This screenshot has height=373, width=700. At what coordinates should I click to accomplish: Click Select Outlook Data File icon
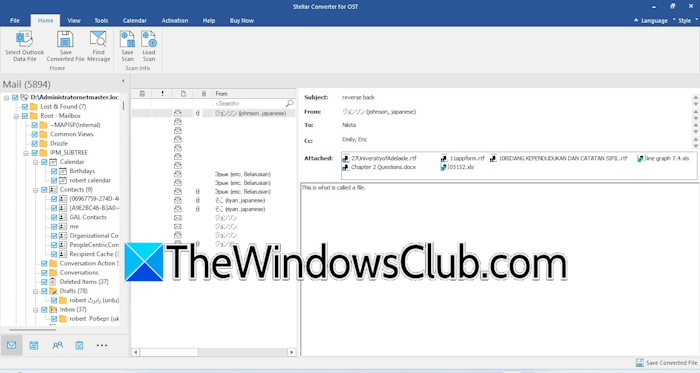pyautogui.click(x=24, y=40)
